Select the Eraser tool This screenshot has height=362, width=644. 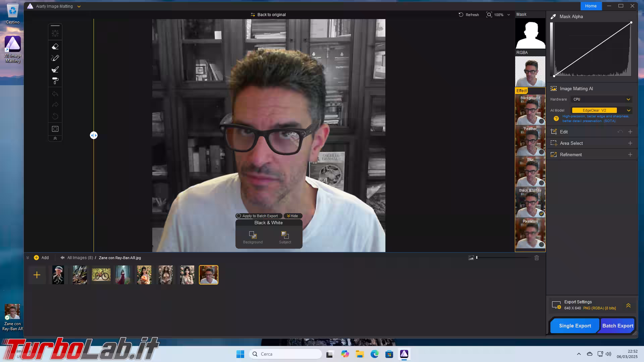[x=55, y=47]
